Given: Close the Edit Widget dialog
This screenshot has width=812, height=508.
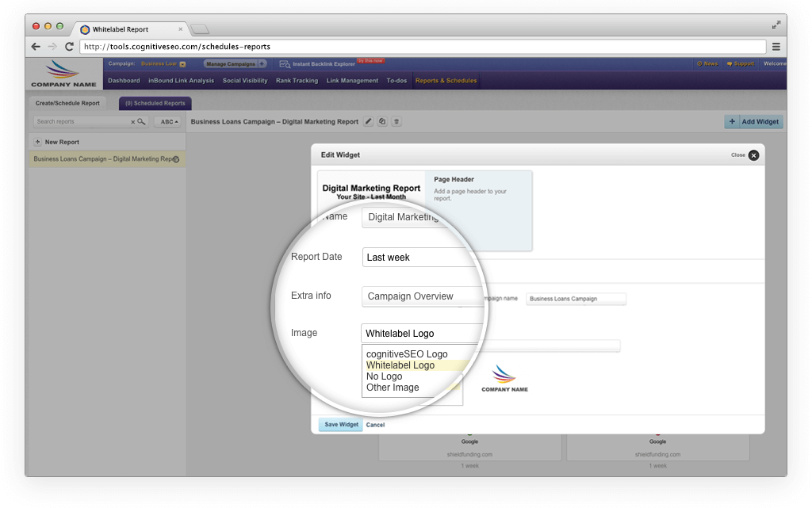Looking at the screenshot, I should (753, 155).
